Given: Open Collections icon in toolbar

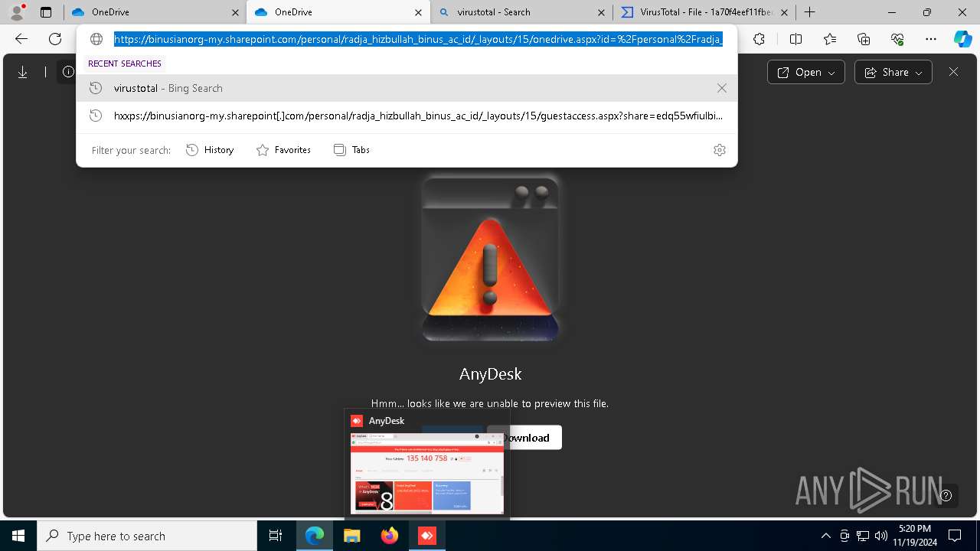Looking at the screenshot, I should click(x=864, y=39).
